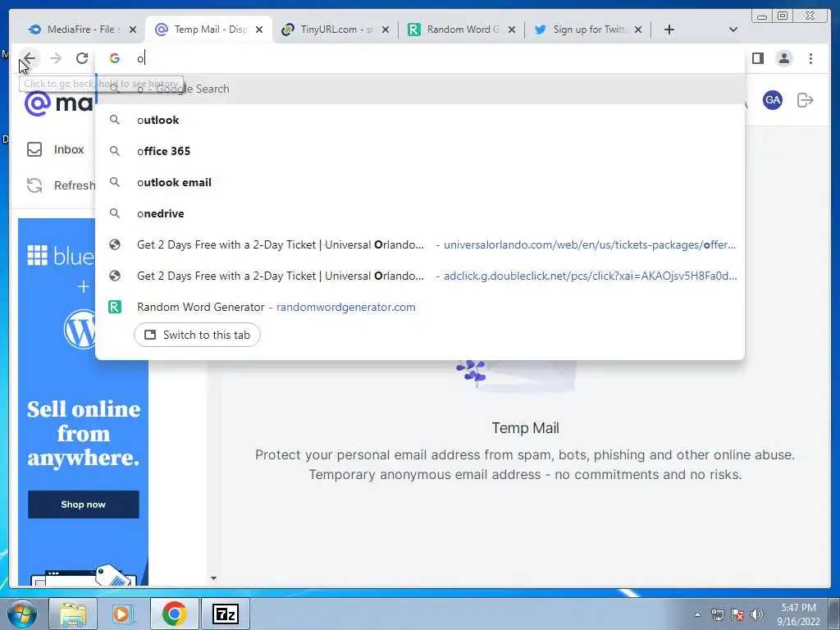Close the Random Word Generator tab
This screenshot has height=630, width=840.
pos(512,30)
